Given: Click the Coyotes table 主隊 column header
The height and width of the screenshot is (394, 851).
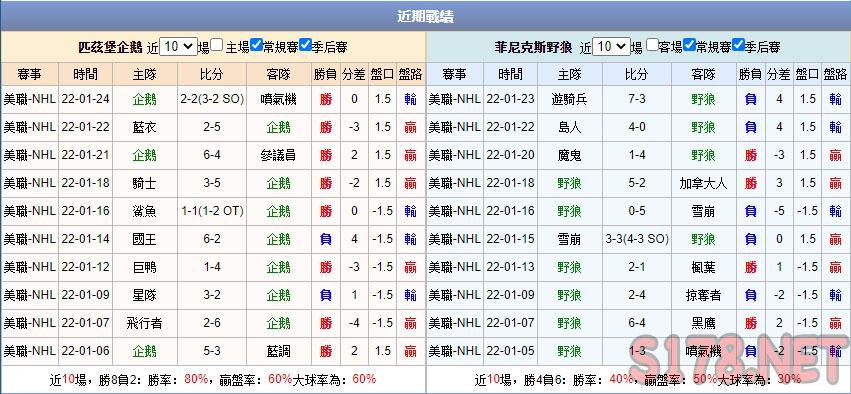Looking at the screenshot, I should pos(569,74).
